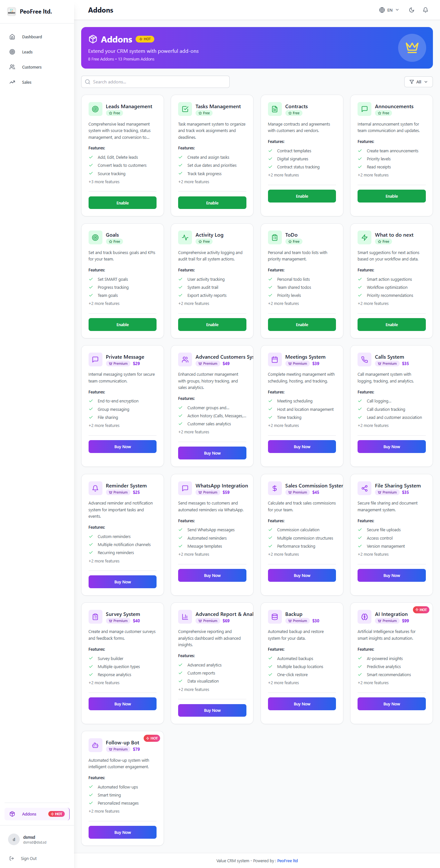Enable the Leads Management addon
This screenshot has width=440, height=868.
tap(122, 203)
